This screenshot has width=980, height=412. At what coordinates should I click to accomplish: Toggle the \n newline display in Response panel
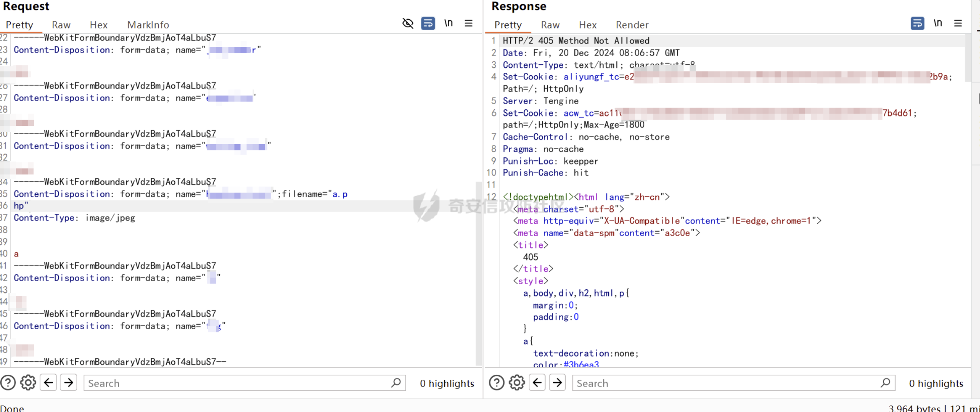(938, 23)
